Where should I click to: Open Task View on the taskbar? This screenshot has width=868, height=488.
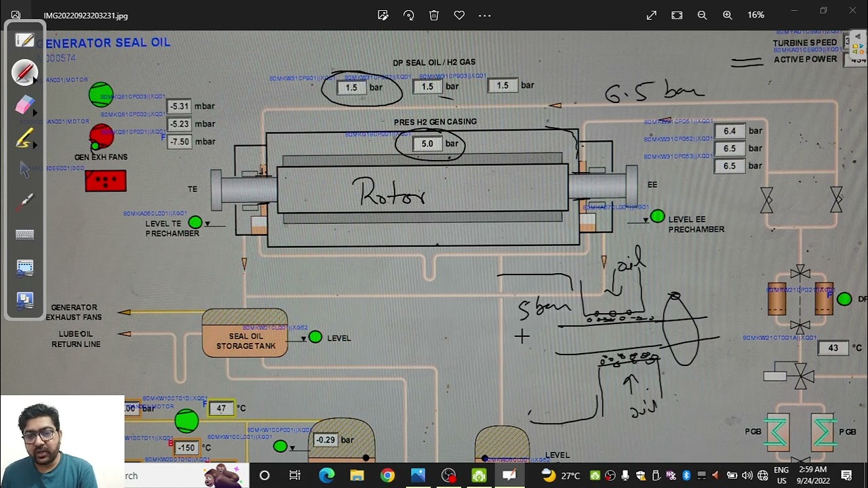coord(295,475)
